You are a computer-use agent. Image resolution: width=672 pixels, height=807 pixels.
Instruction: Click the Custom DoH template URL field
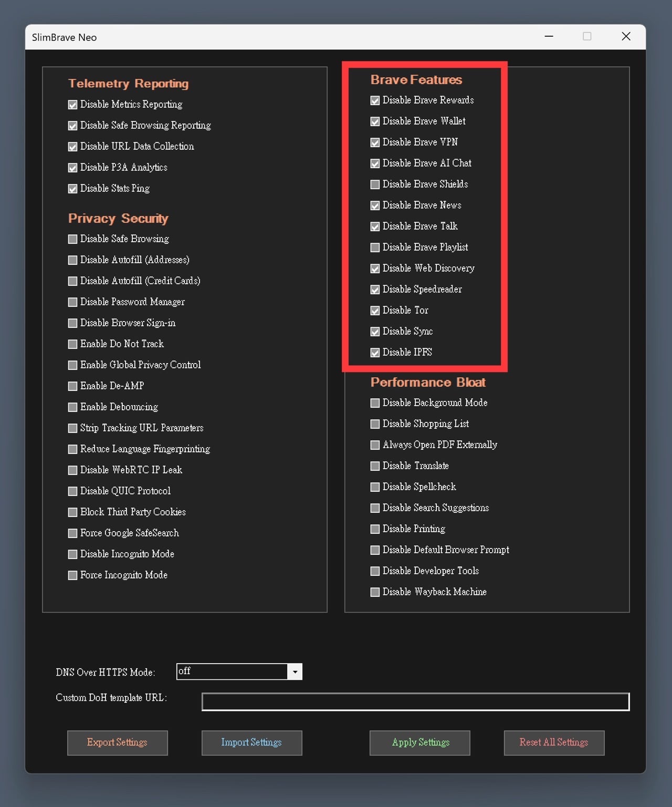(x=415, y=702)
